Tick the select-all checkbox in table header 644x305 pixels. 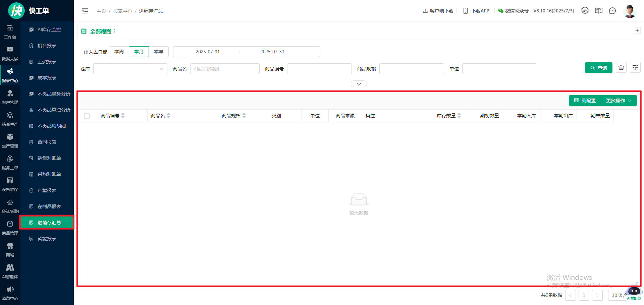point(87,116)
